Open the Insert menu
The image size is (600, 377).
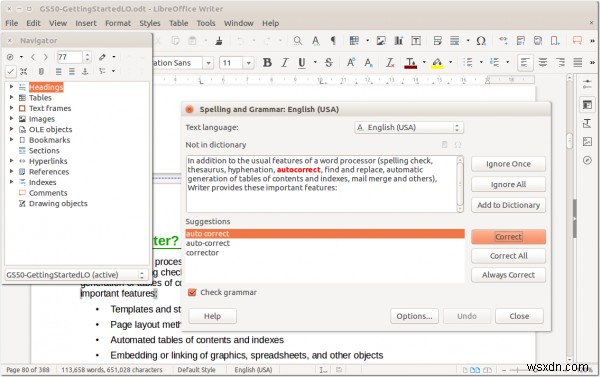(x=86, y=23)
